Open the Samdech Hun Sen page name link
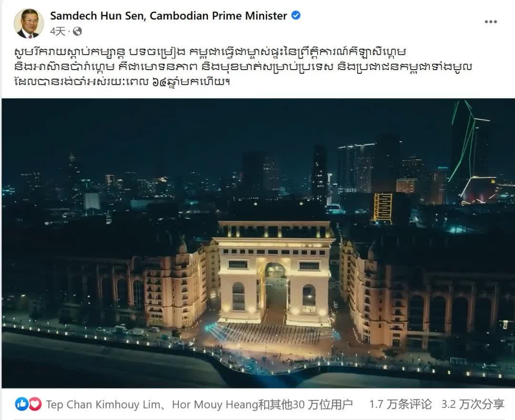The width and height of the screenshot is (515, 420). pos(168,15)
